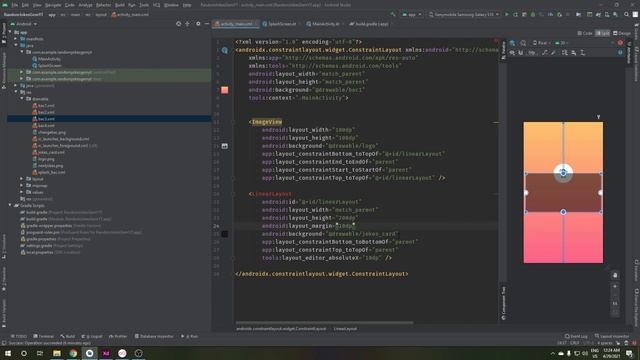Open the Layout Inspector
Image resolution: width=640 pixels, height=360 pixels.
[611, 336]
